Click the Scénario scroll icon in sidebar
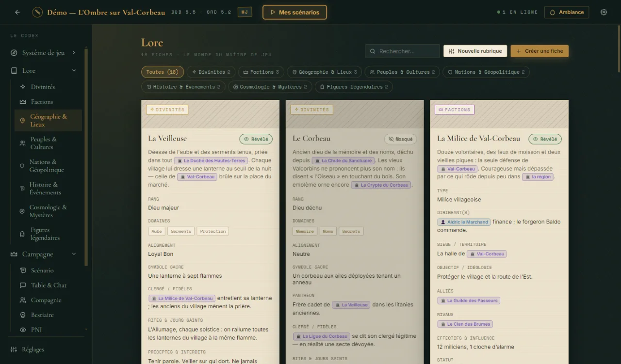This screenshot has height=364, width=621. 22,270
